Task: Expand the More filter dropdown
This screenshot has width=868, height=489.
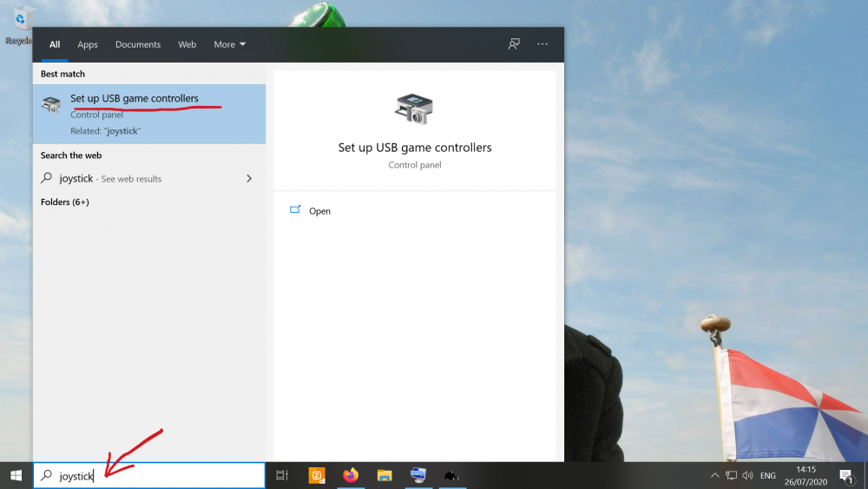Action: tap(230, 44)
